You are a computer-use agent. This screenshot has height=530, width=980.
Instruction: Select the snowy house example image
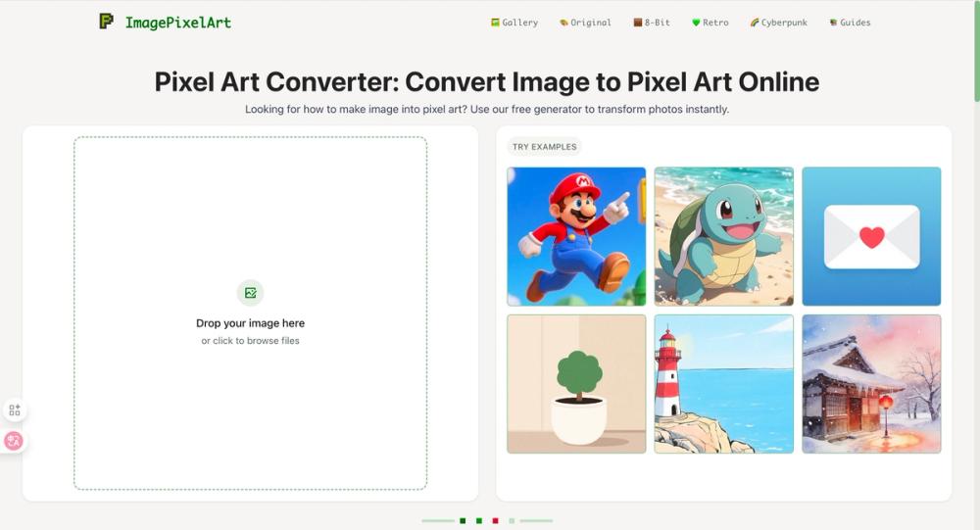pos(871,384)
